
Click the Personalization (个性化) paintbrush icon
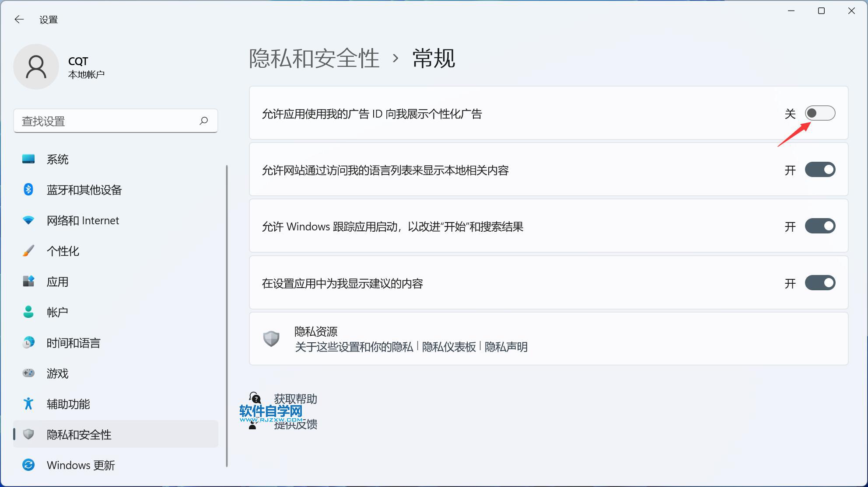(28, 251)
